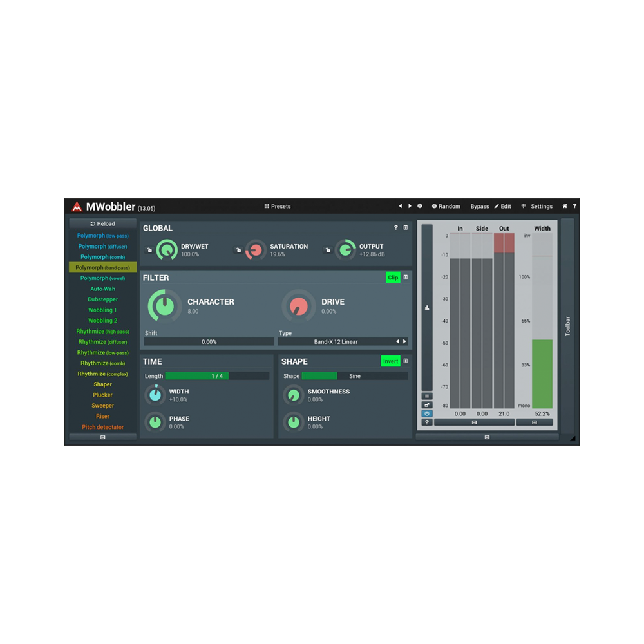Toggle the Invert button in Shape panel
This screenshot has height=644, width=644.
pos(390,361)
